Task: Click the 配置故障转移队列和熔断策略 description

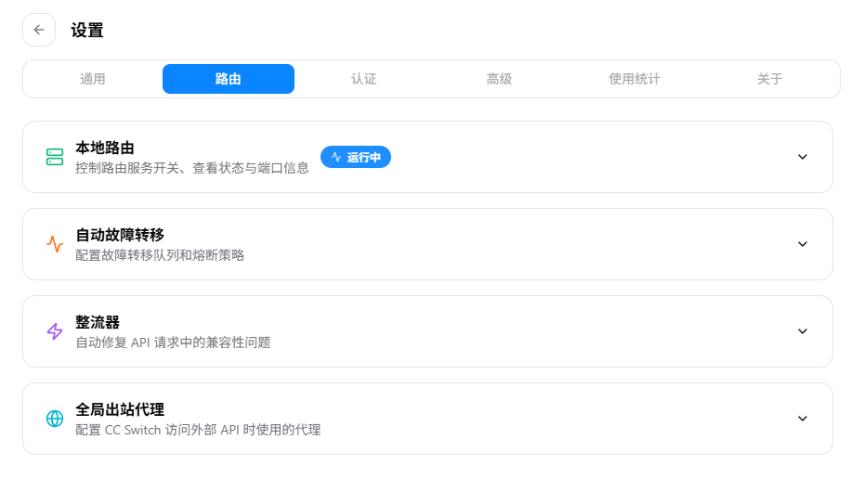Action: coord(160,255)
